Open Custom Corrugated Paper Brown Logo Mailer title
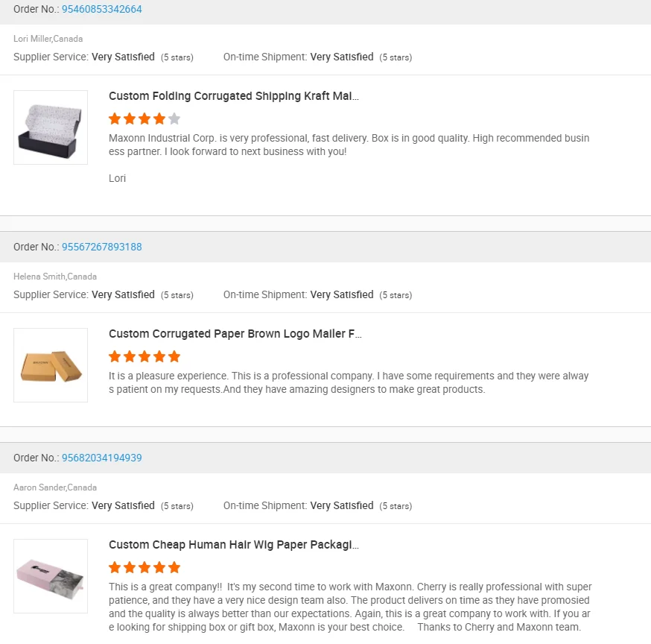The width and height of the screenshot is (651, 644). pos(235,334)
